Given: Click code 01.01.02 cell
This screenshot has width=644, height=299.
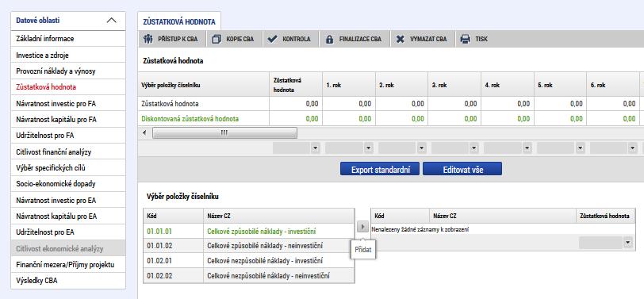Looking at the screenshot, I should (x=173, y=246).
